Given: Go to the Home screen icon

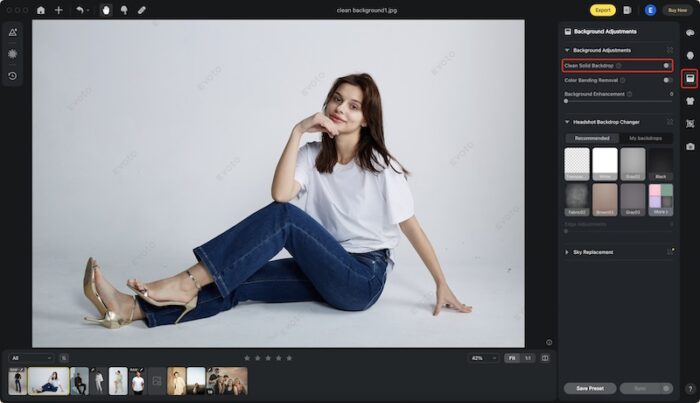Looking at the screenshot, I should (41, 10).
